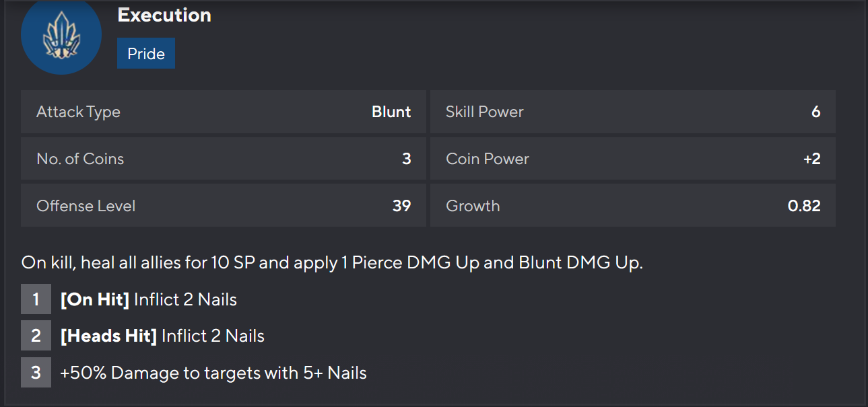Click the Offense Level label

(86, 206)
